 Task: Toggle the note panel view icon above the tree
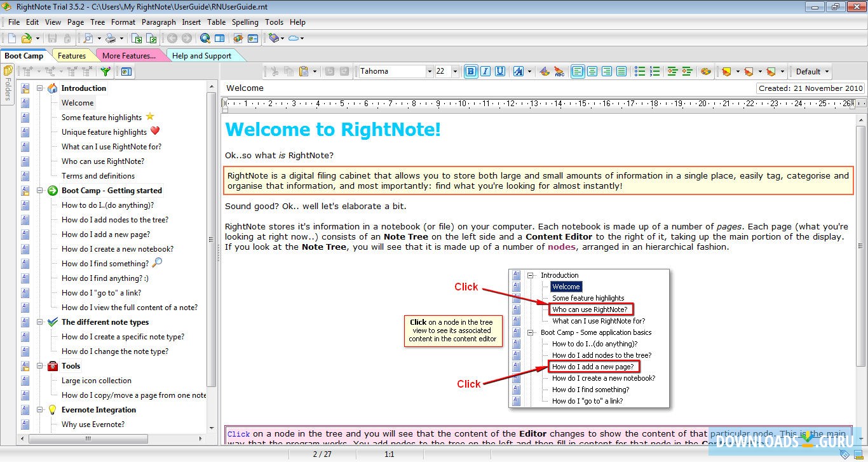126,71
